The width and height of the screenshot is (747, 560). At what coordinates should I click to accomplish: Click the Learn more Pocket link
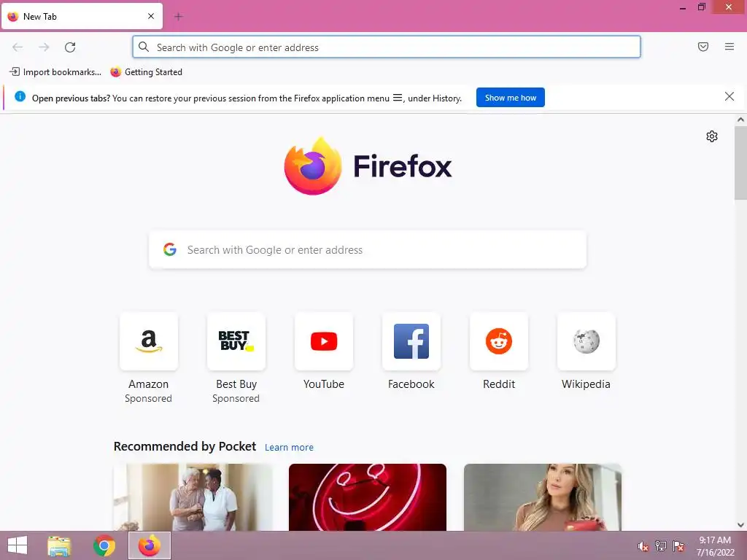click(289, 448)
